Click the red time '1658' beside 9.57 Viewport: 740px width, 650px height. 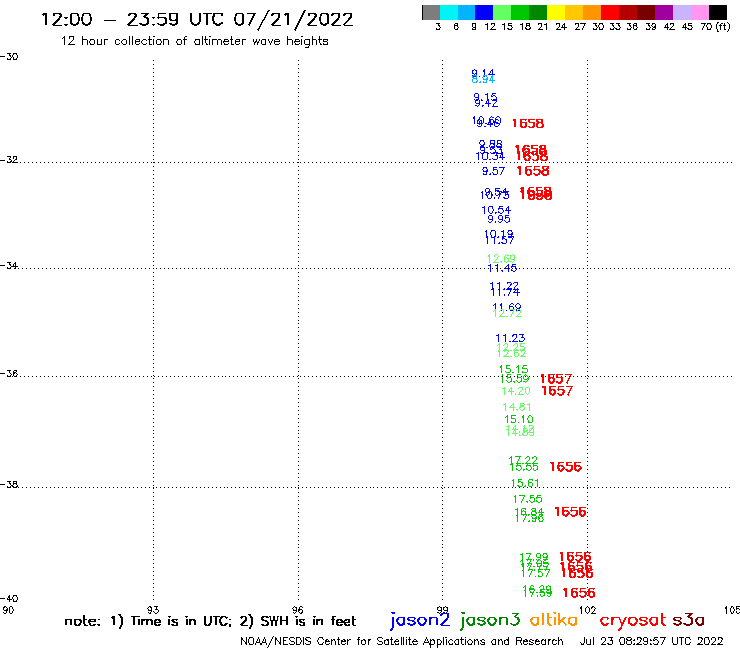533,171
